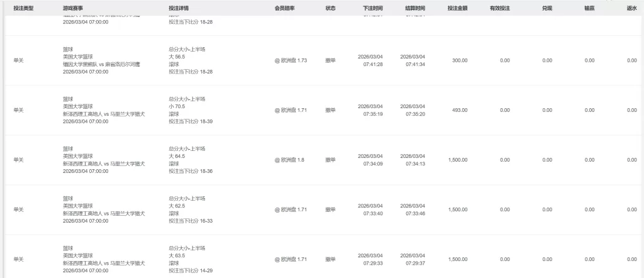Click the 状态 column header
Screen dimensions: 644x278
tap(330, 8)
